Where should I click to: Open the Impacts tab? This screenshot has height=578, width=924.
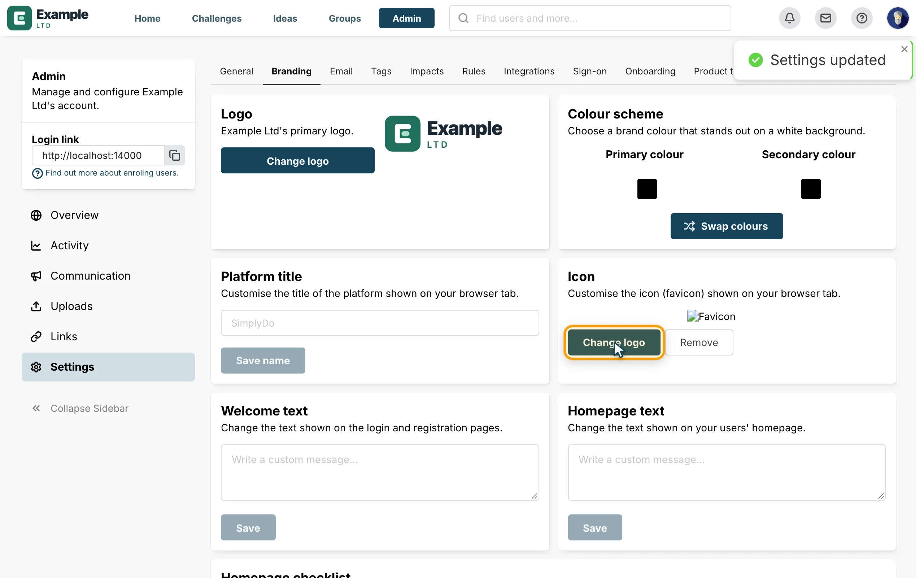tap(427, 71)
